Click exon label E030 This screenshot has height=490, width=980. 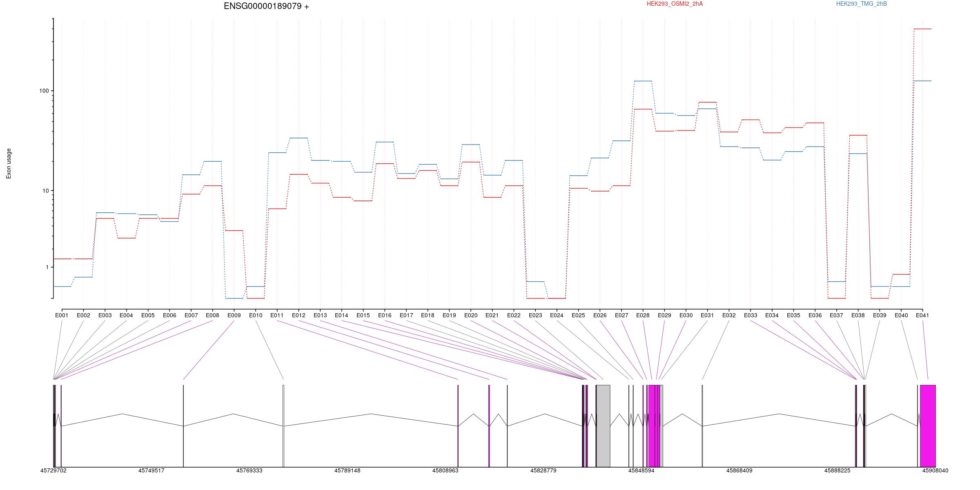686,315
